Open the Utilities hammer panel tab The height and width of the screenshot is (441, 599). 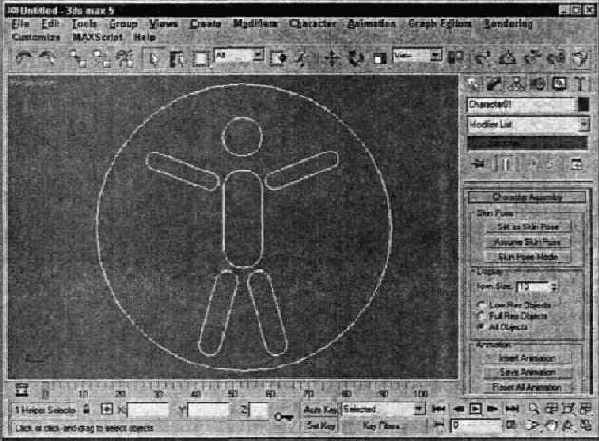pos(581,84)
